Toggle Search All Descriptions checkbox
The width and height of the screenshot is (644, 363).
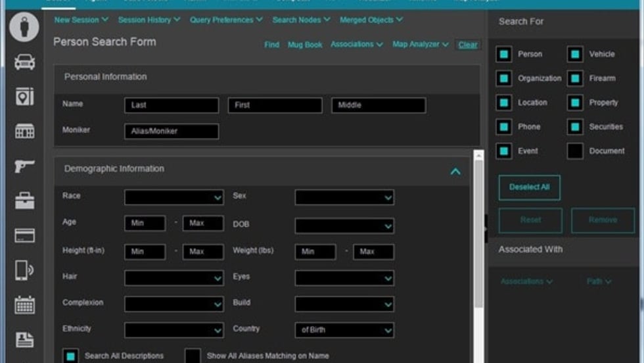70,356
